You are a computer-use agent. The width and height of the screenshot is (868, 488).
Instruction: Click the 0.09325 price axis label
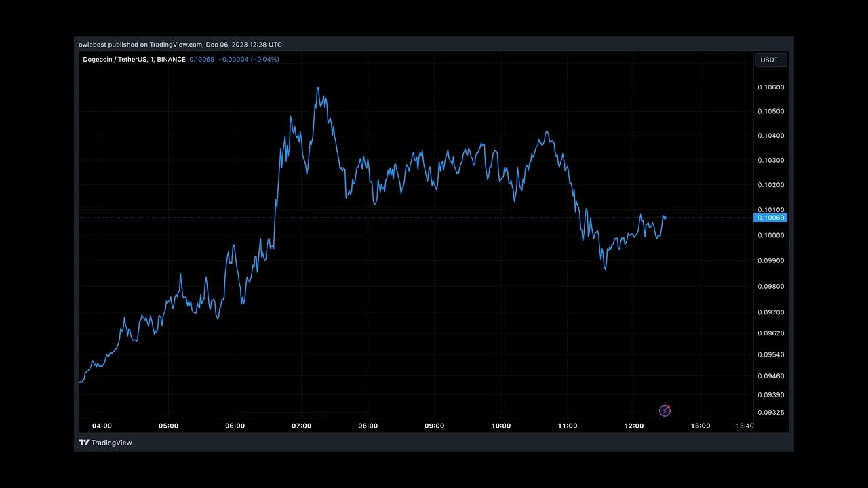pos(770,412)
